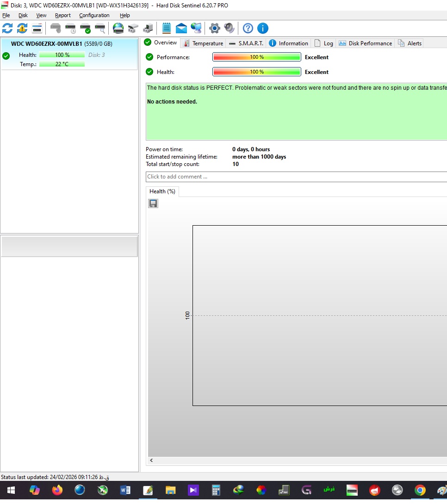The height and width of the screenshot is (504, 447).
Task: Switch to the Temperature tab
Action: pyautogui.click(x=203, y=43)
